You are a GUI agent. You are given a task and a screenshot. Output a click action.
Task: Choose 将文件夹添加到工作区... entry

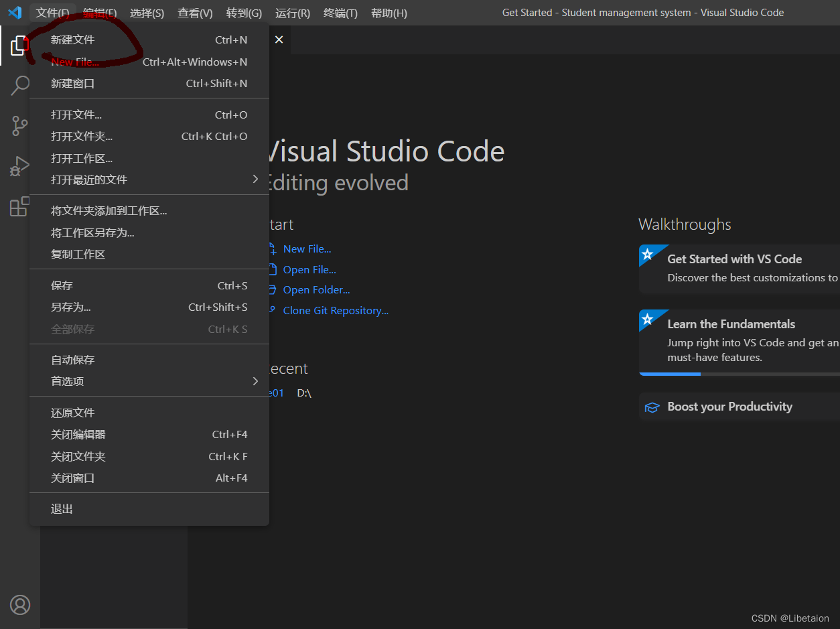click(x=149, y=210)
